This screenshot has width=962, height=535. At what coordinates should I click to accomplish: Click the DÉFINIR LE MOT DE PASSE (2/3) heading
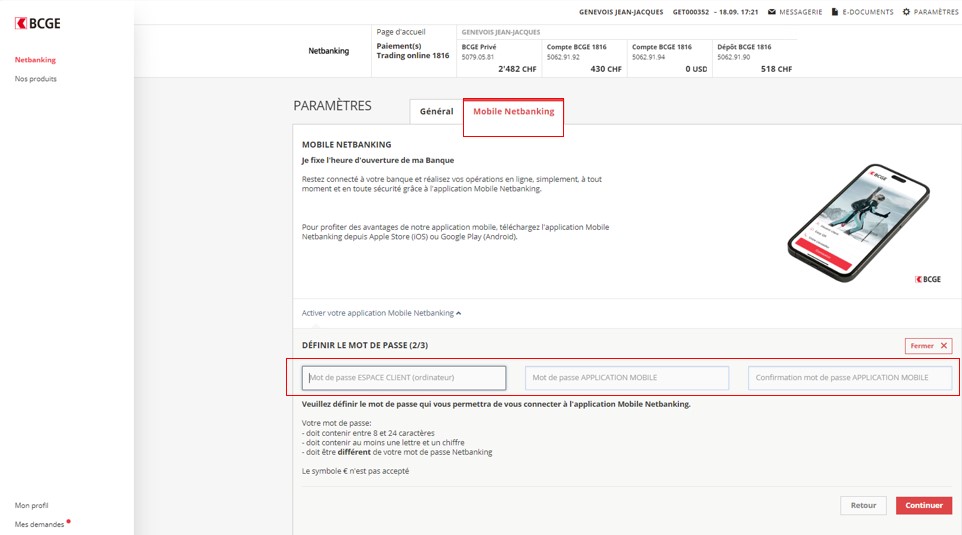pos(364,345)
